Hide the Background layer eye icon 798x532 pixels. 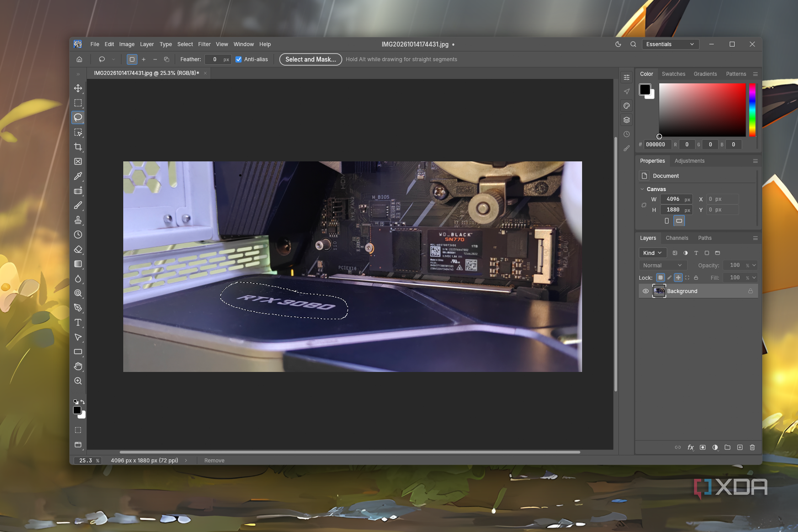pos(646,291)
